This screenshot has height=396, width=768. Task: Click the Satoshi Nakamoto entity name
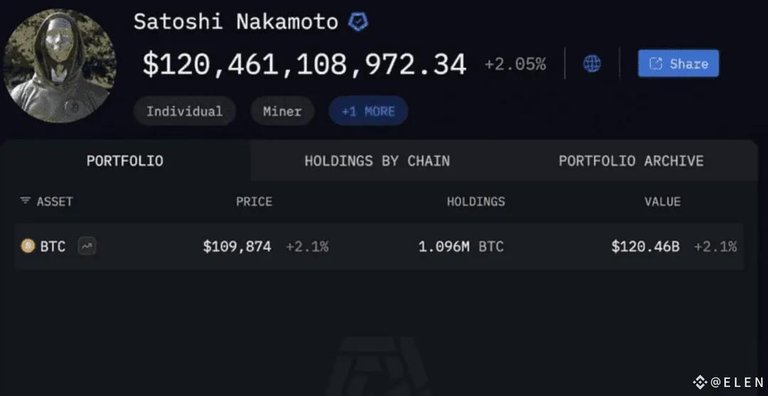pyautogui.click(x=236, y=22)
